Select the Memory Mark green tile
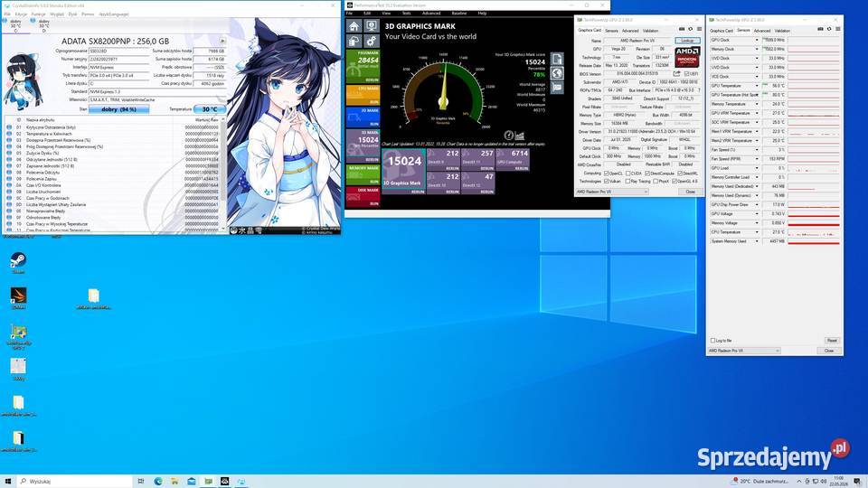This screenshot has width=868, height=488. 363,174
